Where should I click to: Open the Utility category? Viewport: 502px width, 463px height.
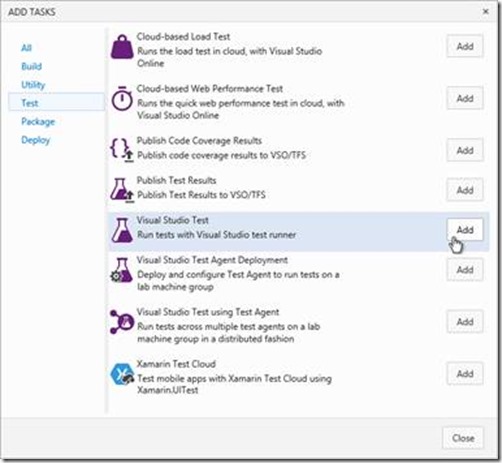coord(33,85)
